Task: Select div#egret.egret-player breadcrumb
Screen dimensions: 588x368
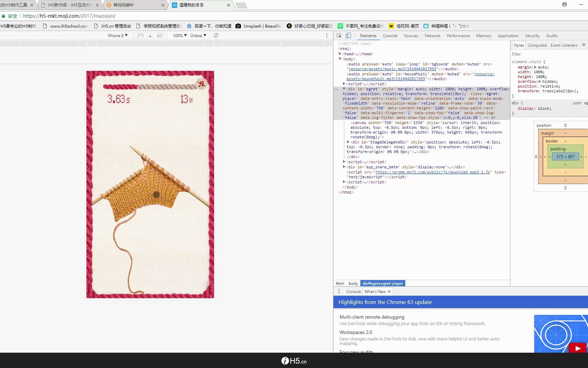Action: coord(383,283)
